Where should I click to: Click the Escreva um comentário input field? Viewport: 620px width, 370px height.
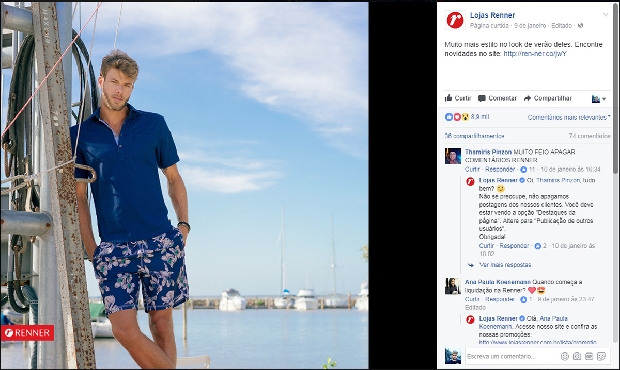(512, 356)
